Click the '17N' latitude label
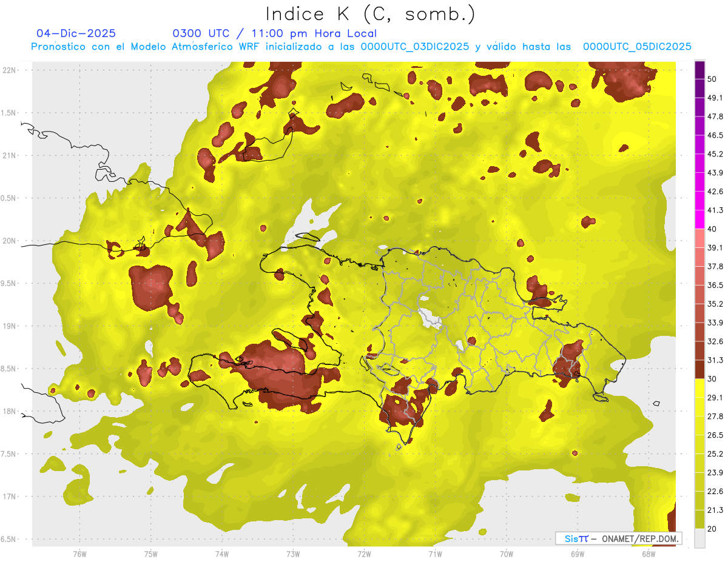This screenshot has width=728, height=562. click(x=10, y=497)
